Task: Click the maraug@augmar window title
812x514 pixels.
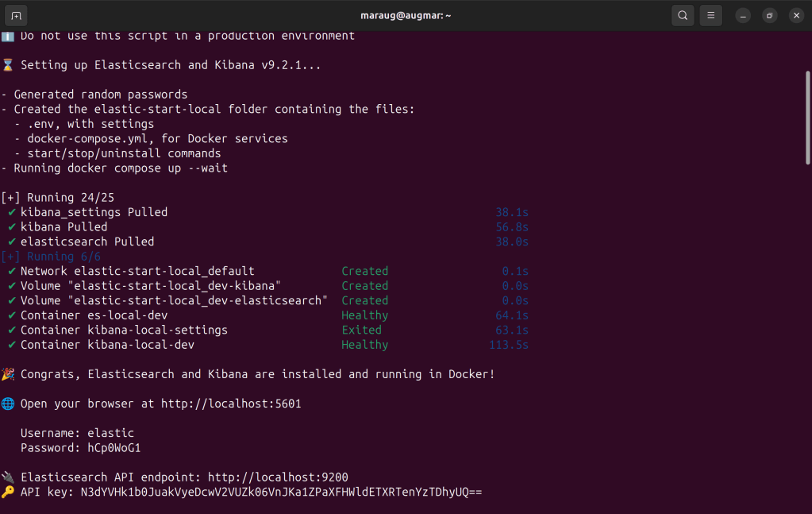Action: pos(406,15)
